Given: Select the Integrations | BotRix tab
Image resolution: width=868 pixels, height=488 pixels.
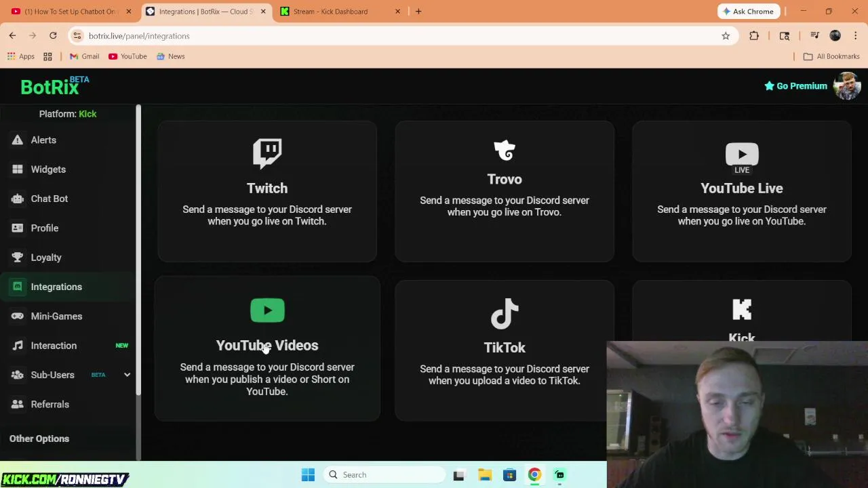Looking at the screenshot, I should coord(205,12).
